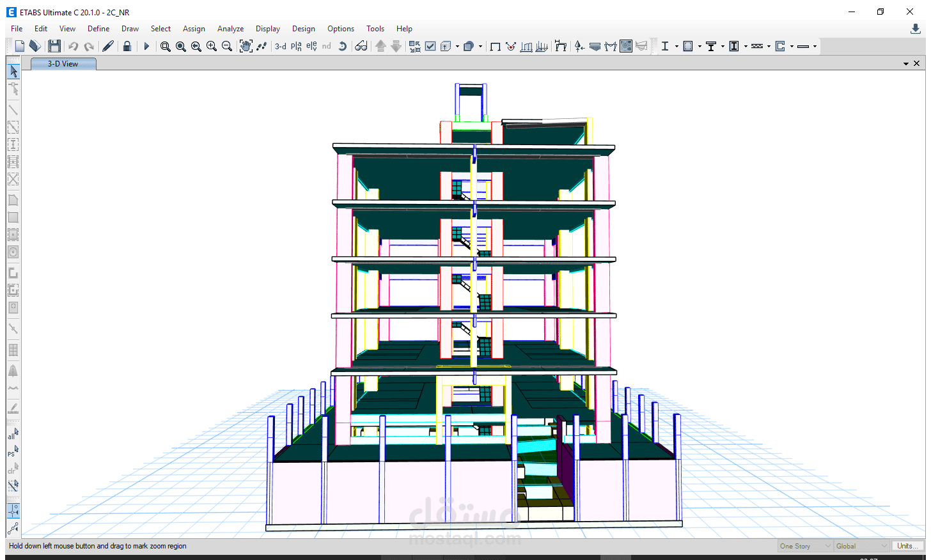931x560 pixels.
Task: Select the pointer tool in left sidebar
Action: click(x=13, y=71)
